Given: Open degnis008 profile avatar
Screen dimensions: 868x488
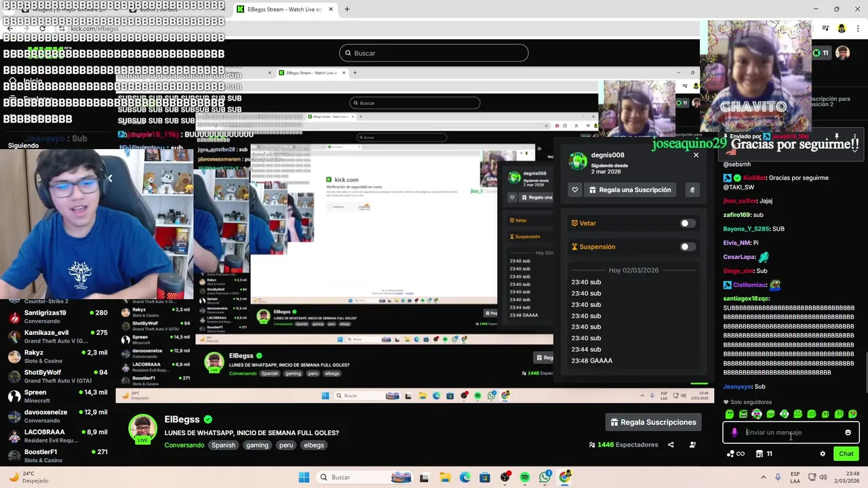Looking at the screenshot, I should coord(578,161).
